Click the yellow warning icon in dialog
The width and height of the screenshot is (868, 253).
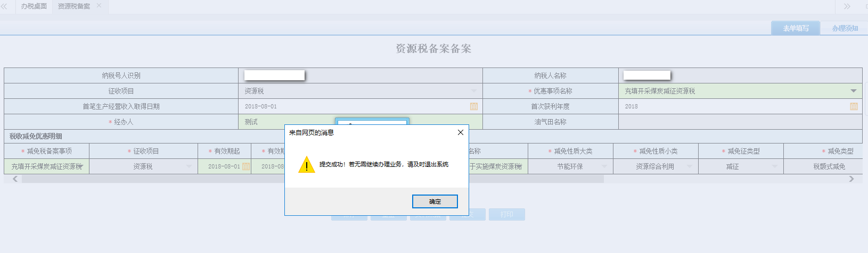306,164
